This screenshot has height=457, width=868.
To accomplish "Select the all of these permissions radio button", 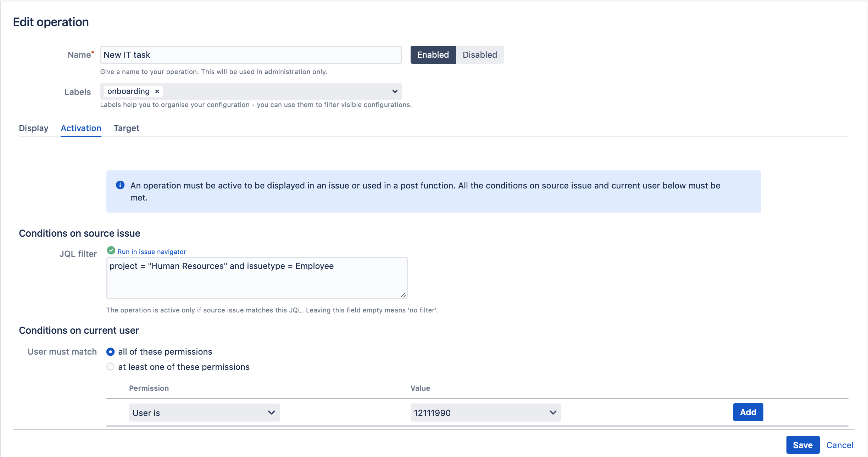I will click(x=110, y=351).
